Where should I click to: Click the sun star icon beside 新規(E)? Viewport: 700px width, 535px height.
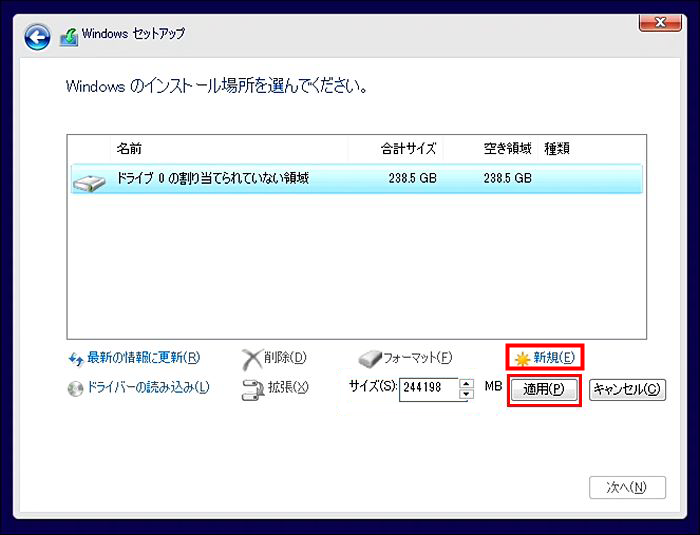pos(522,359)
